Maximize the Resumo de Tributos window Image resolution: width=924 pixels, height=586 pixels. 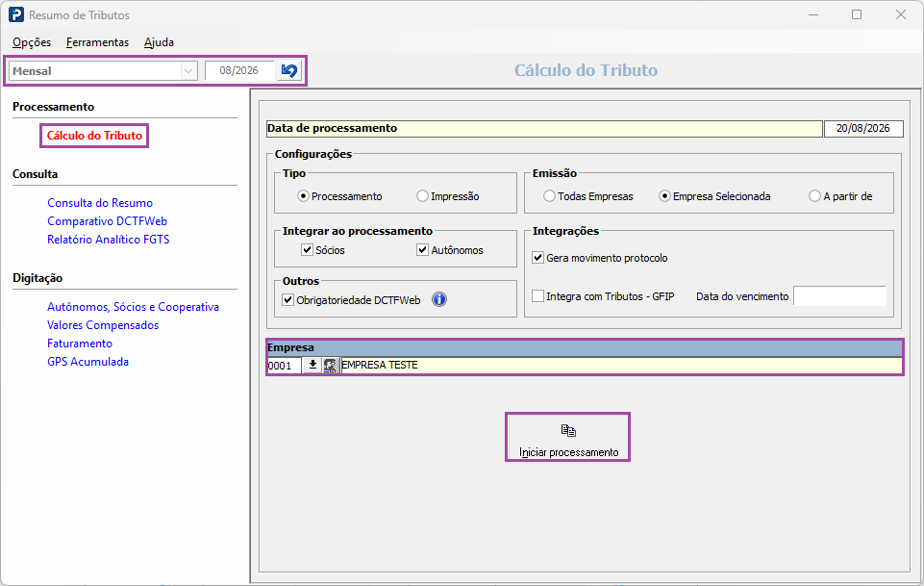click(857, 14)
